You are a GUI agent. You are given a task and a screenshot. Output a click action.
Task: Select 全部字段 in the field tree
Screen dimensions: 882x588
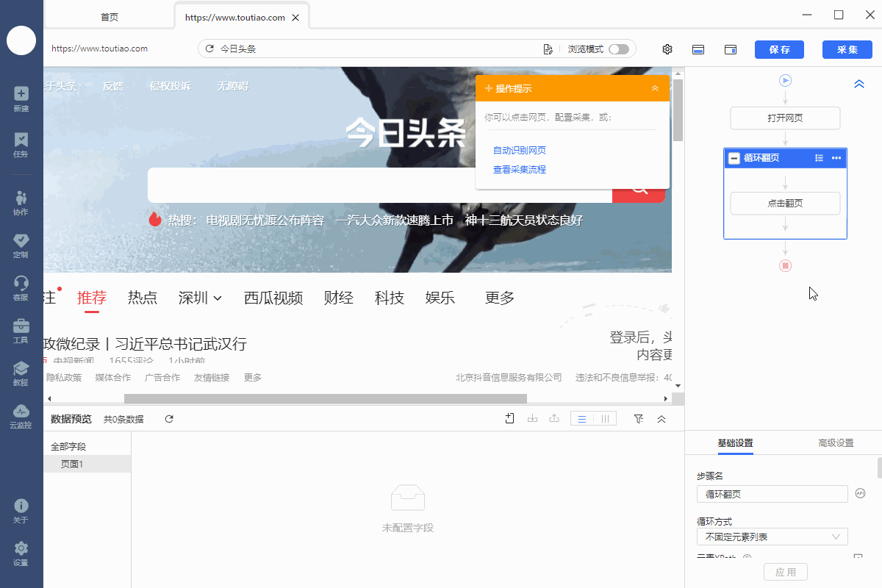(x=68, y=447)
